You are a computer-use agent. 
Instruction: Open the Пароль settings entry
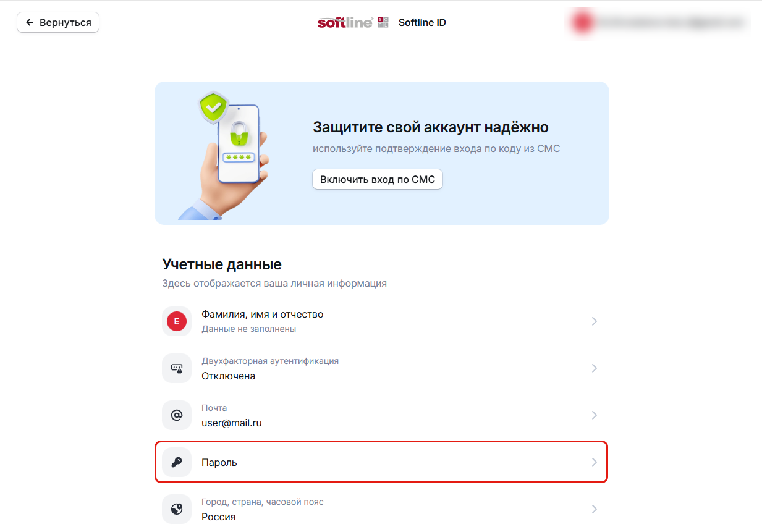pos(381,462)
